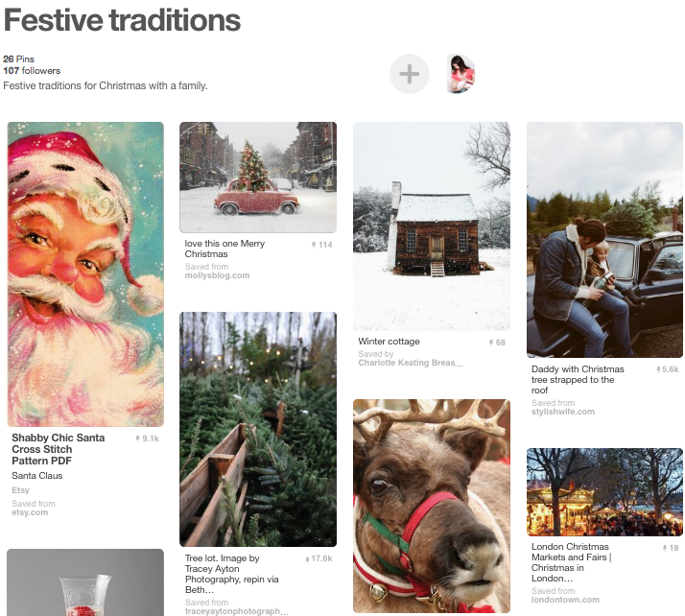Visit the mollysblog.com source link
The image size is (685, 616).
(217, 275)
